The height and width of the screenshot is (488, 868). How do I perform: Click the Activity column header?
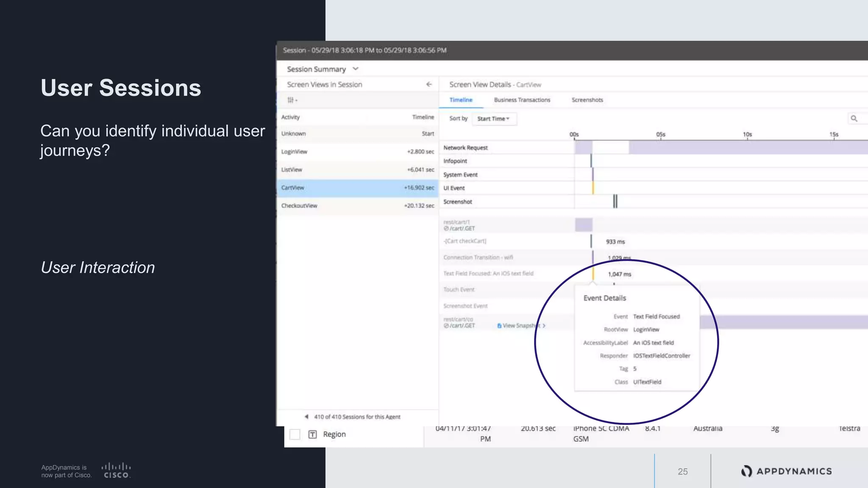tap(290, 117)
